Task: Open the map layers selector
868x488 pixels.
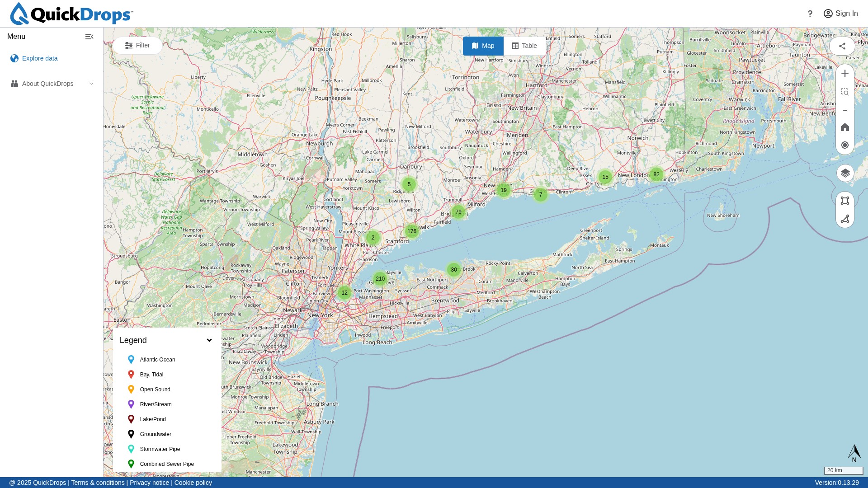Action: (x=845, y=173)
